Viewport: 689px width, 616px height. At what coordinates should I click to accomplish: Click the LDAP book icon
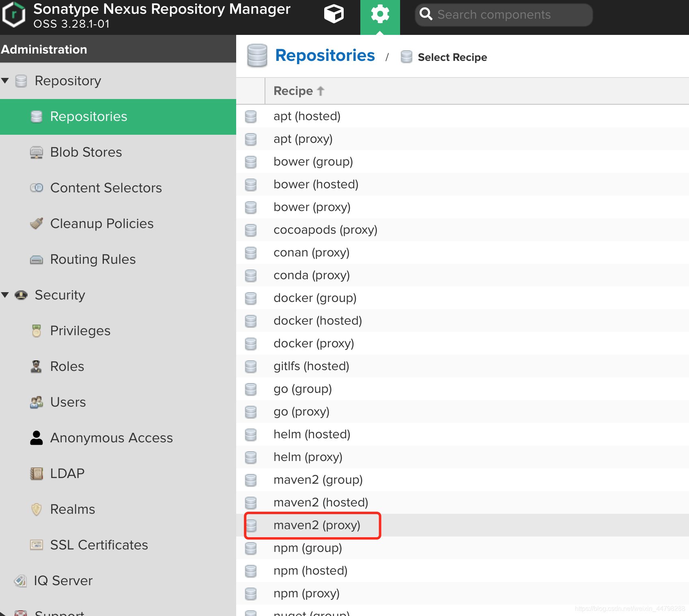coord(37,474)
